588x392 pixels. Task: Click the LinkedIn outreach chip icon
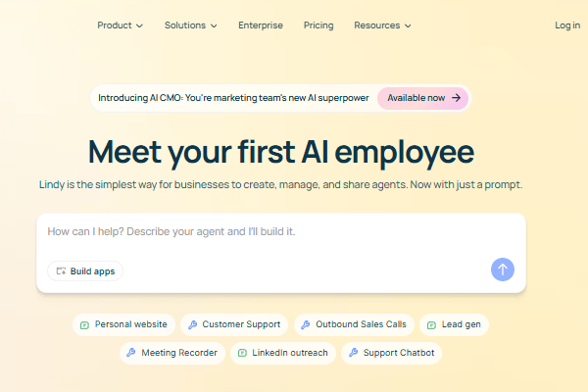click(x=243, y=353)
